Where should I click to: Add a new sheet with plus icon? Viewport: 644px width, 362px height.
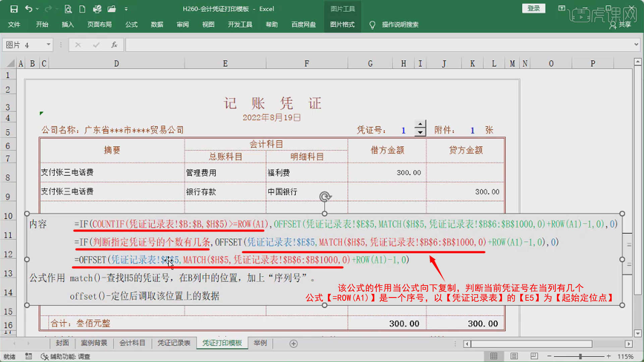[293, 344]
